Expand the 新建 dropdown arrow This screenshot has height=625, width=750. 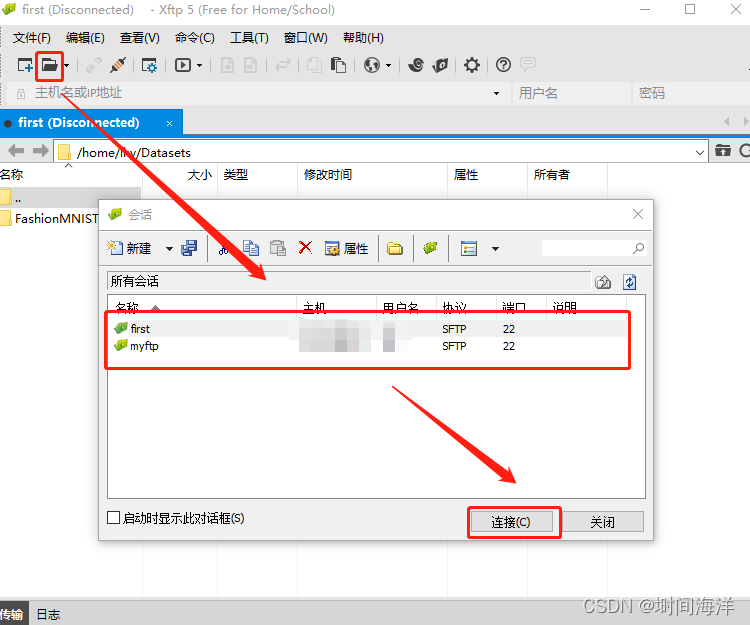pos(169,249)
